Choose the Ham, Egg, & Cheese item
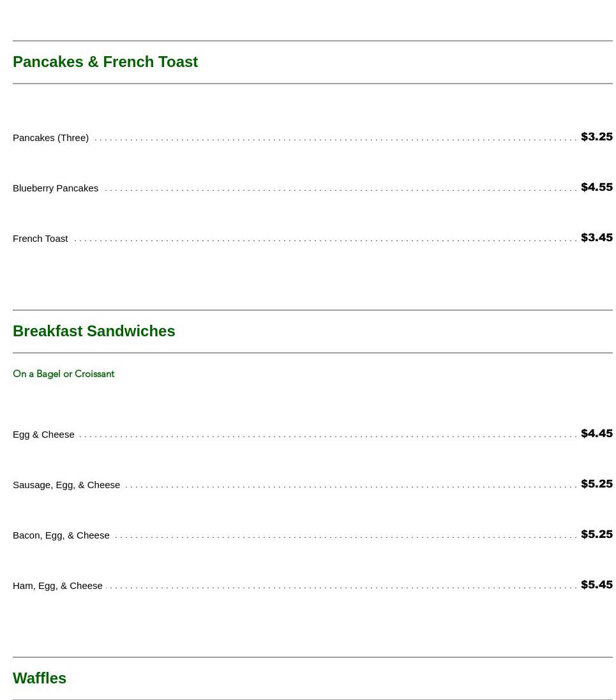 click(57, 586)
